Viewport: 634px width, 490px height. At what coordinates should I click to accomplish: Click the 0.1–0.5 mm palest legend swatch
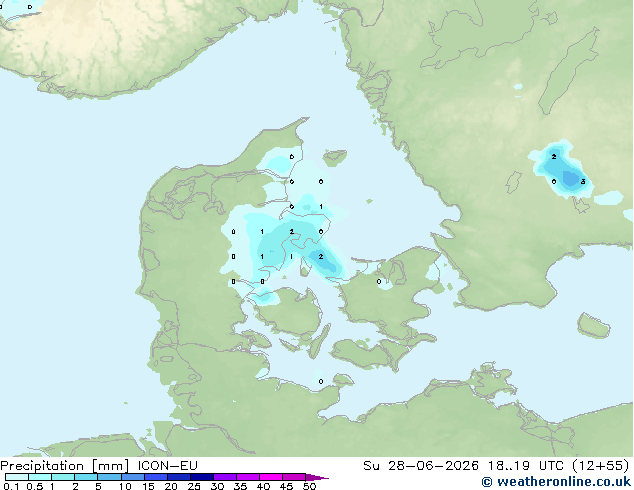tap(17, 477)
